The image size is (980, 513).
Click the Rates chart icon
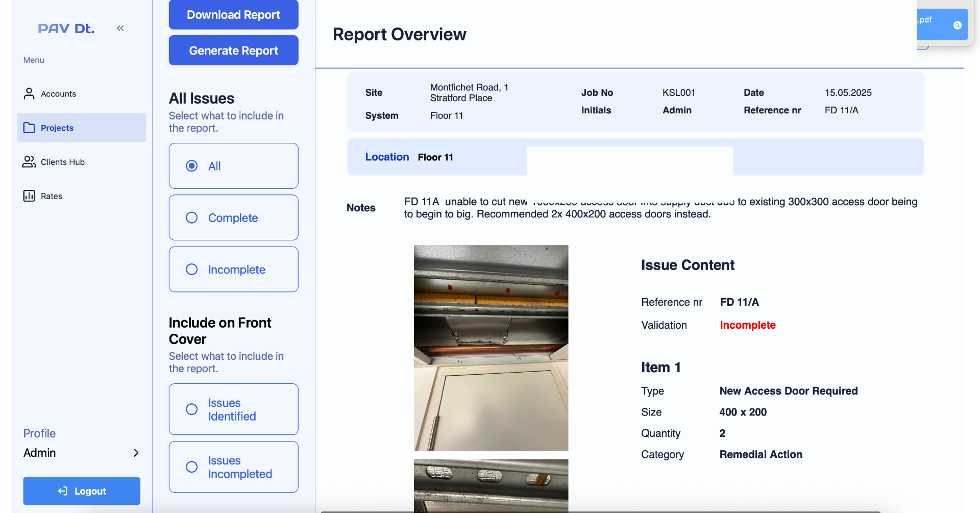pos(29,196)
